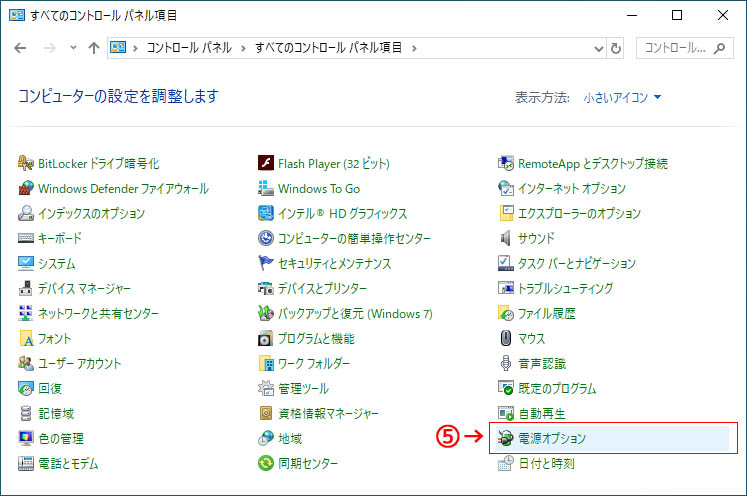Expand the address bar history dropdown
The image size is (747, 496).
599,48
